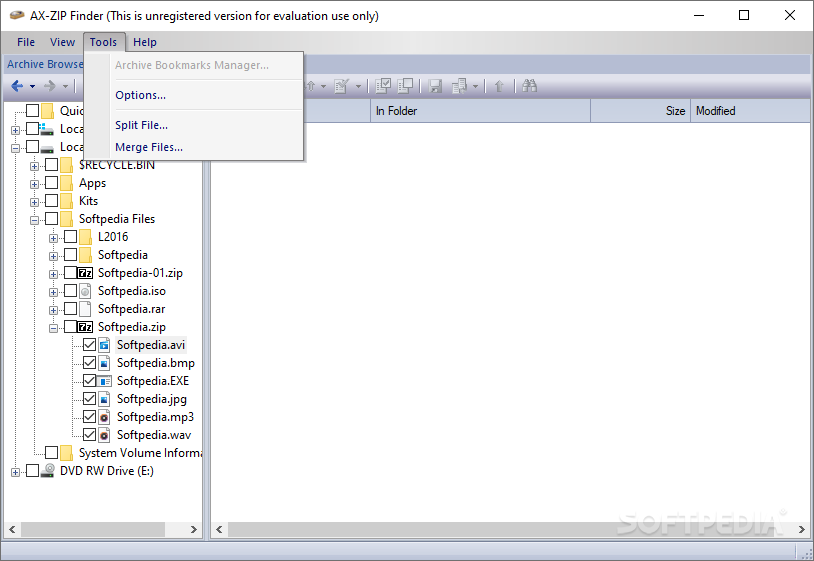
Task: Click the floppy disk save icon
Action: point(435,86)
